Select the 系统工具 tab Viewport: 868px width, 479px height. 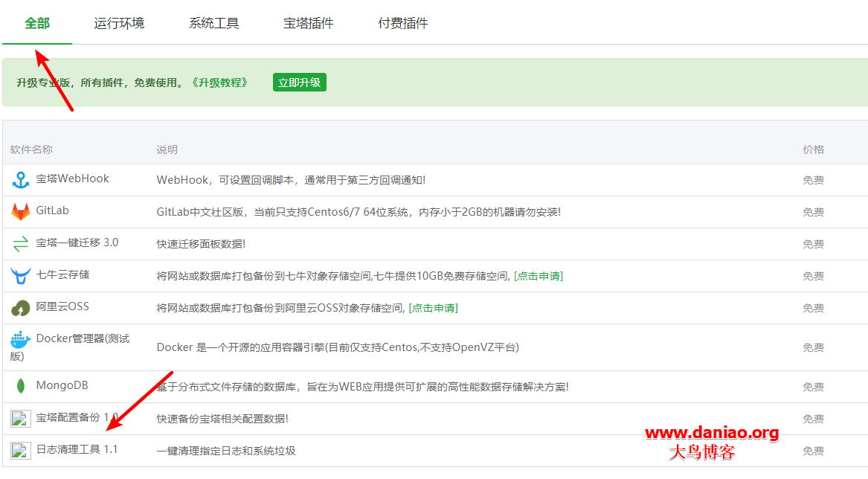click(x=213, y=23)
